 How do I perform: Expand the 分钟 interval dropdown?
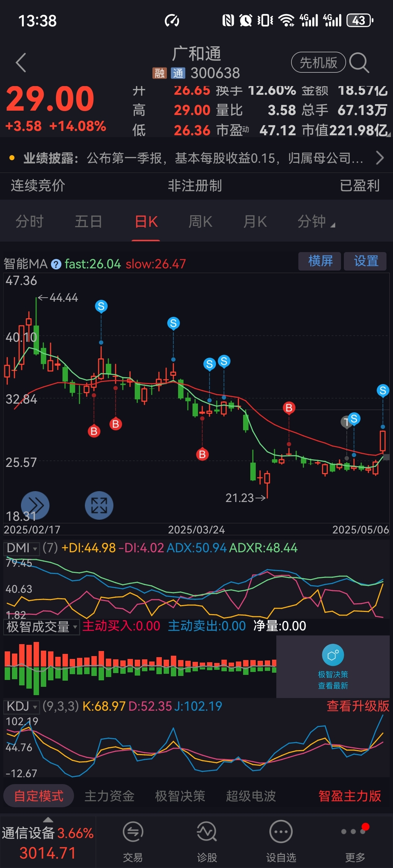tap(316, 221)
